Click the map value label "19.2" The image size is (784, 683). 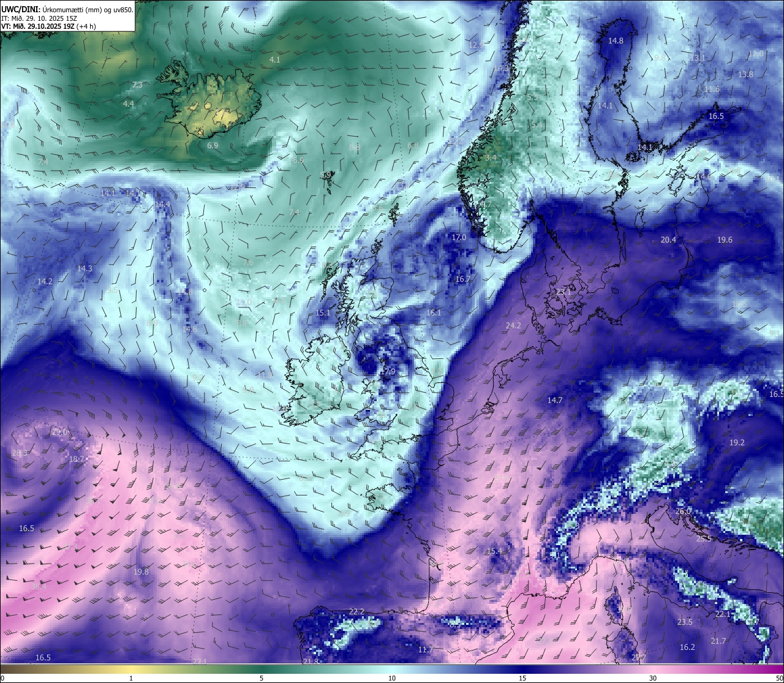[737, 442]
